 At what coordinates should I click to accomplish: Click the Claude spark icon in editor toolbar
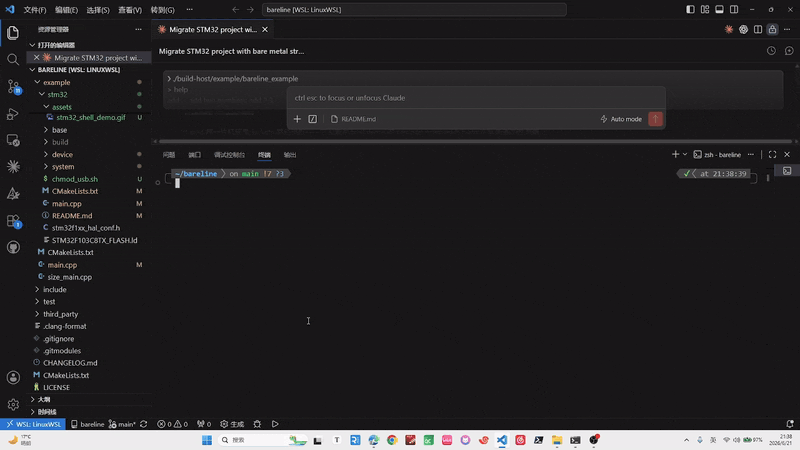(729, 30)
